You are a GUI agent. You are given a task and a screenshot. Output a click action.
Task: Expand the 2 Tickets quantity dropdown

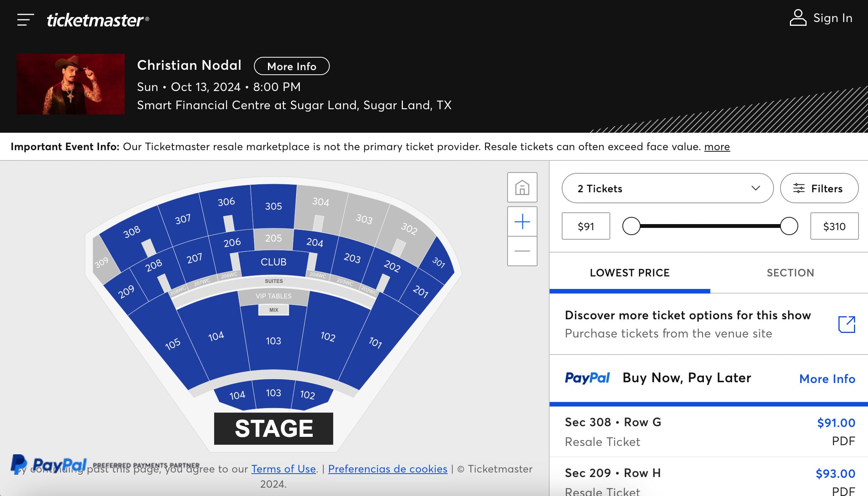pos(667,188)
